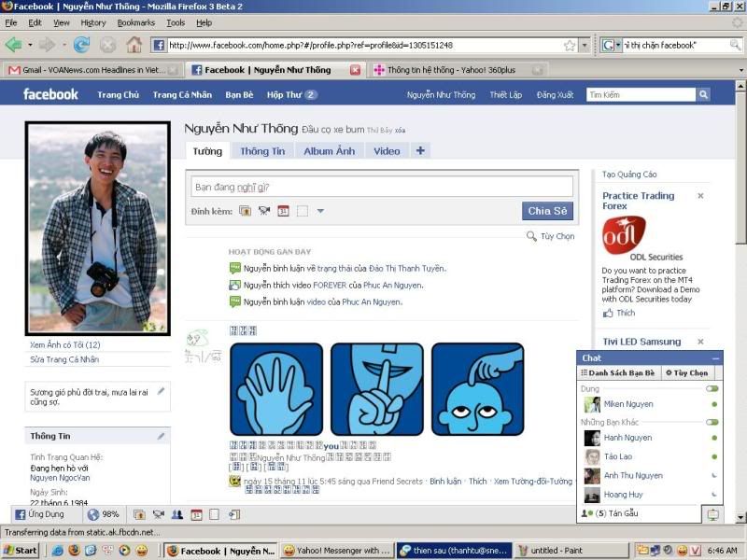This screenshot has width=747, height=560.
Task: Open the Tools menu
Action: 176,22
